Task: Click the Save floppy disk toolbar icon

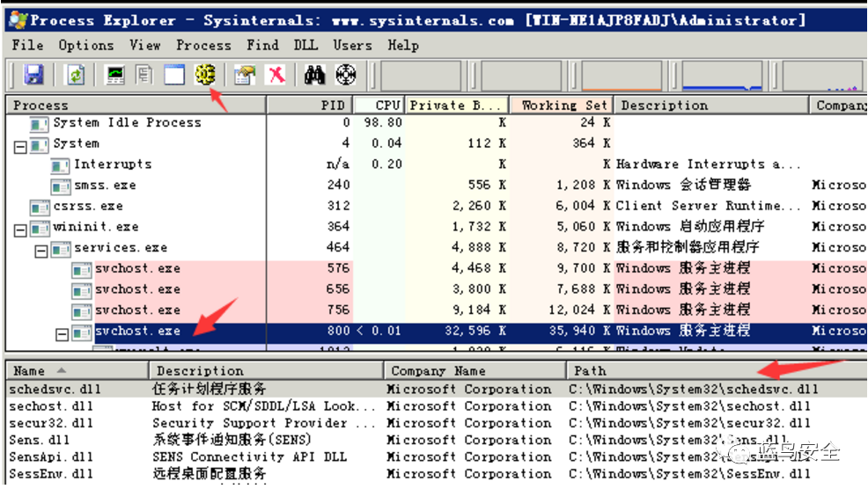Action: 33,76
